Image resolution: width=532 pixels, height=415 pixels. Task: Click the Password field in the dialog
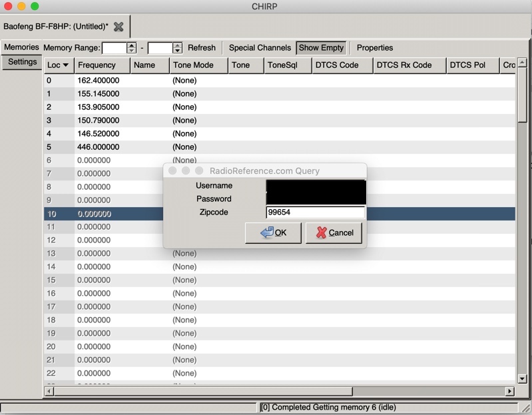click(x=316, y=199)
